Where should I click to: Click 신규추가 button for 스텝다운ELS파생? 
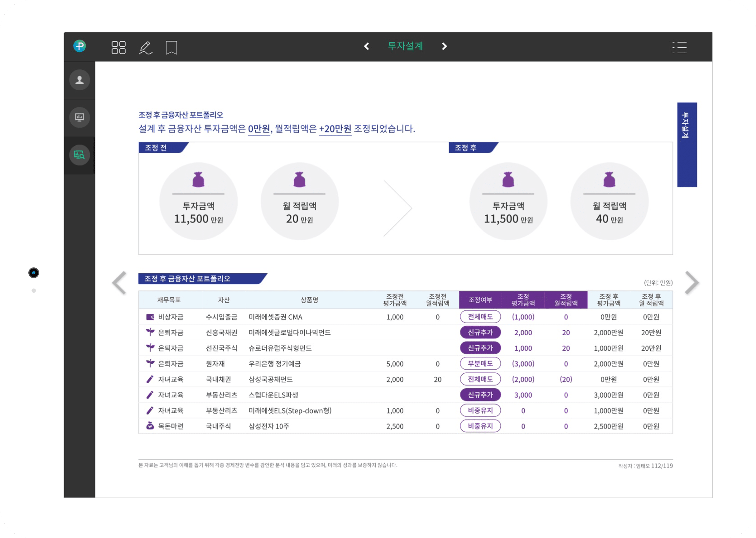pos(480,395)
